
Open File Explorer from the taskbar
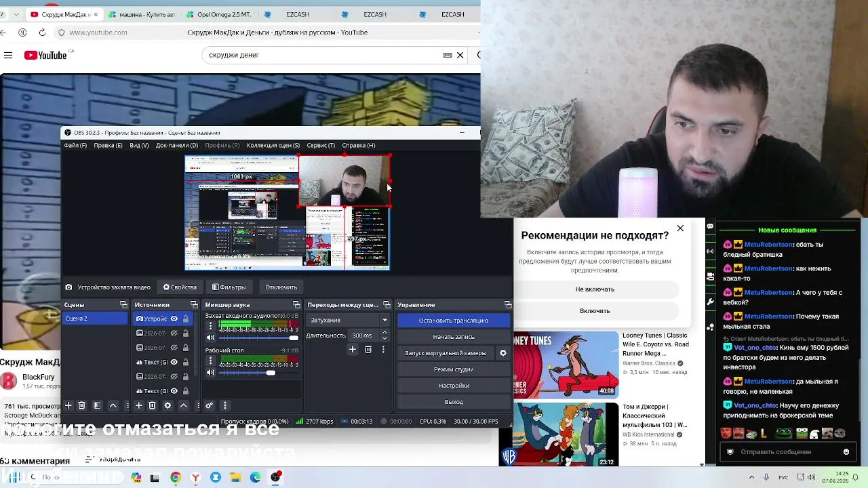point(235,477)
